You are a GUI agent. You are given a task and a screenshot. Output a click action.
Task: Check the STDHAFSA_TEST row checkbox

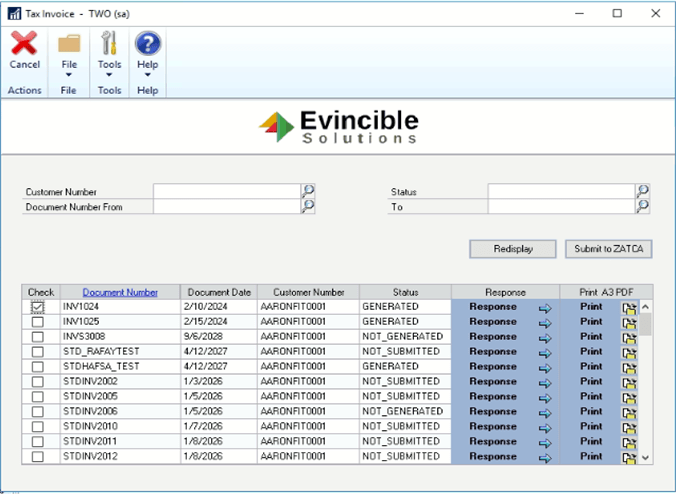[x=38, y=367]
